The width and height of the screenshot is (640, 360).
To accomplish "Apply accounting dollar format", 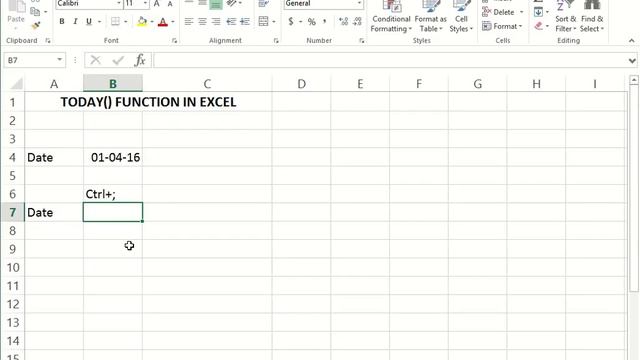I will (x=291, y=21).
